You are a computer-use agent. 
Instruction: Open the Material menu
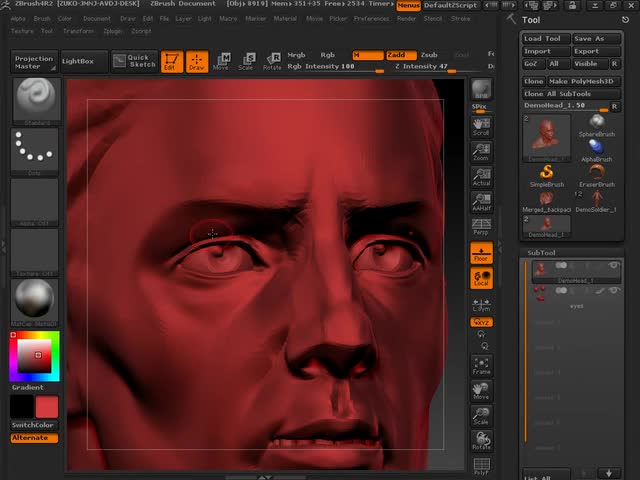pyautogui.click(x=285, y=19)
